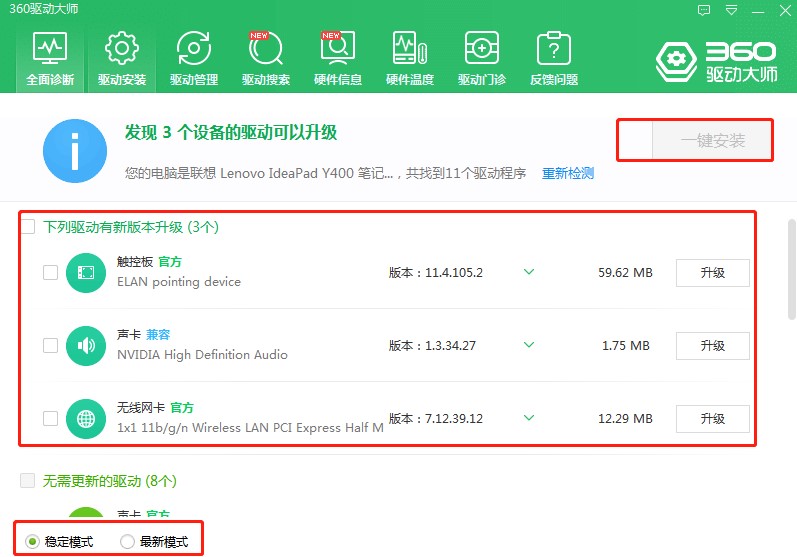
Task: Click the 一键安装 one-click install button
Action: [x=713, y=140]
